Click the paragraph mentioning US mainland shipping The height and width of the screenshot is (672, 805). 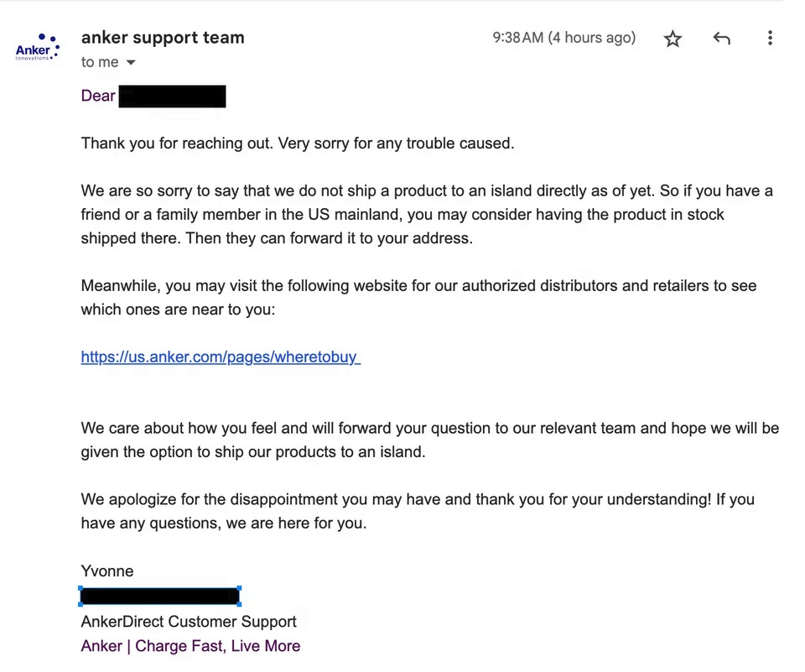point(402,215)
